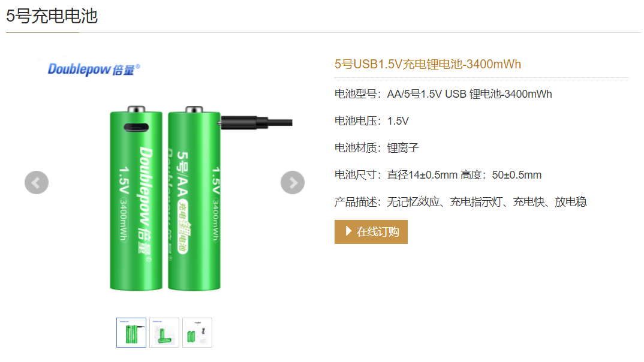The width and height of the screenshot is (644, 362).
Task: Click the triangle icon in order button
Action: coord(348,231)
